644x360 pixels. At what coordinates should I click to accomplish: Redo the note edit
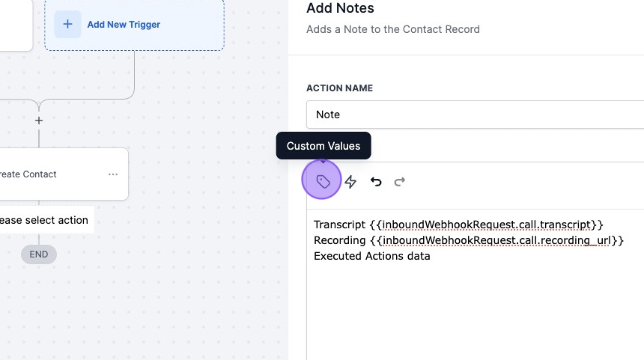tap(400, 182)
